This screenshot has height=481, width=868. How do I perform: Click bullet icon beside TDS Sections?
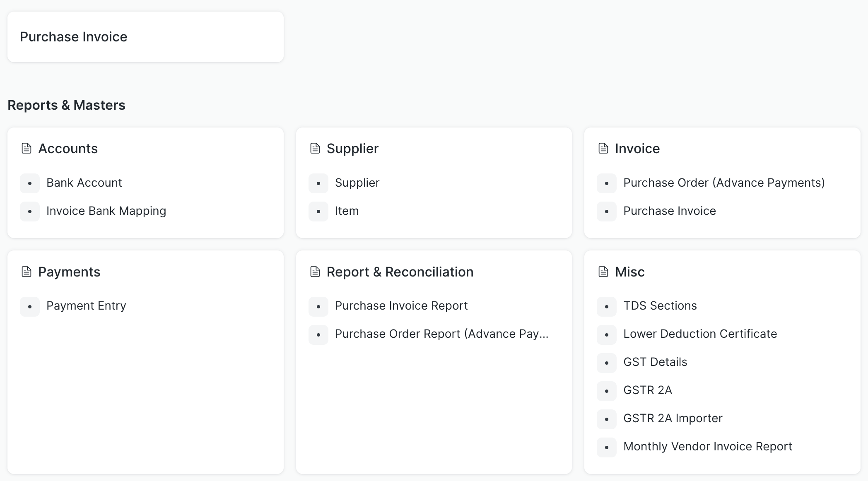(607, 306)
